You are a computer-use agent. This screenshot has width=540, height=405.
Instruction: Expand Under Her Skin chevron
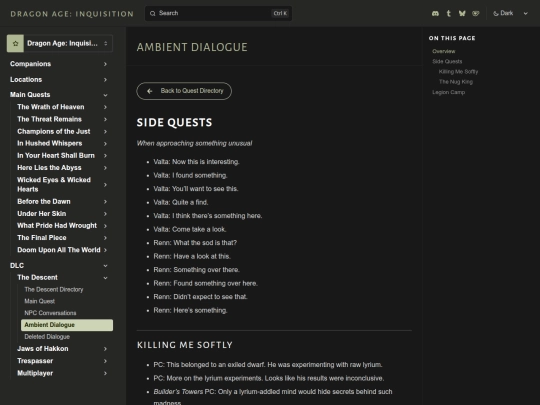105,214
